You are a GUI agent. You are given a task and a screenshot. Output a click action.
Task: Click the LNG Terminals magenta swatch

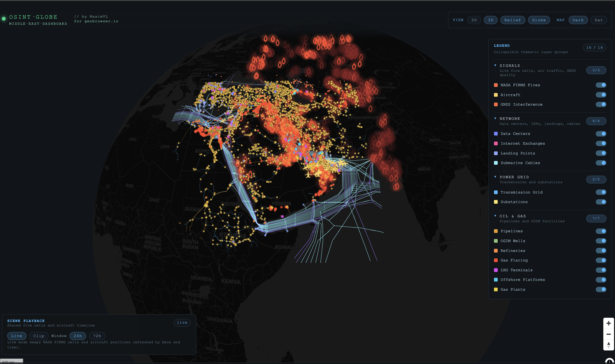[496, 270]
